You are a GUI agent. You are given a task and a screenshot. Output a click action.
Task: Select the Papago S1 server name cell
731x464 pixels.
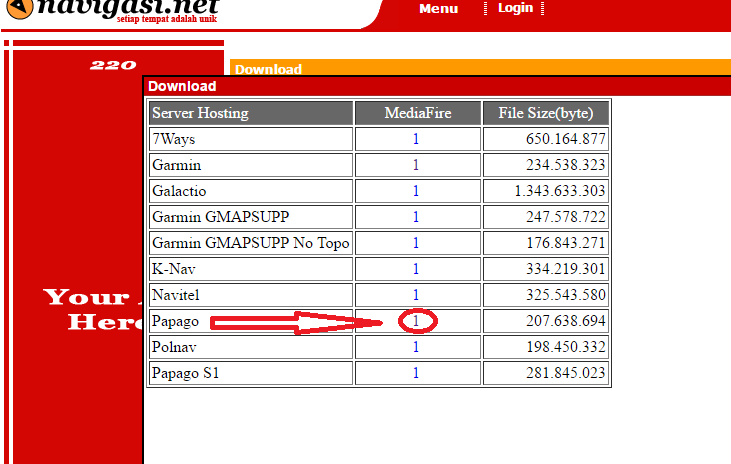pyautogui.click(x=251, y=373)
